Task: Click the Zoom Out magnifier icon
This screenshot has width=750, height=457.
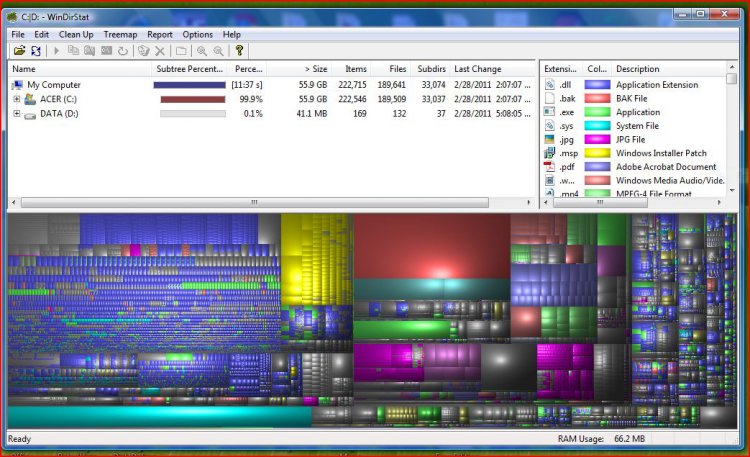Action: (x=219, y=50)
